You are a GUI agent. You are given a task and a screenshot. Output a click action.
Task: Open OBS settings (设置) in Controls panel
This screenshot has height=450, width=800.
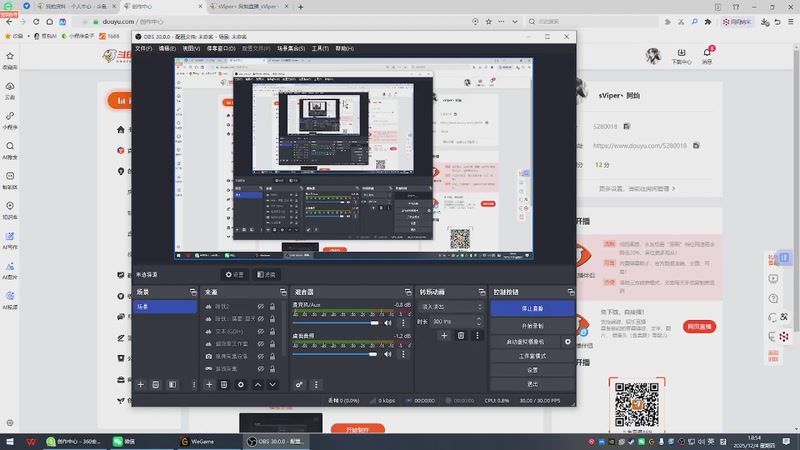532,369
